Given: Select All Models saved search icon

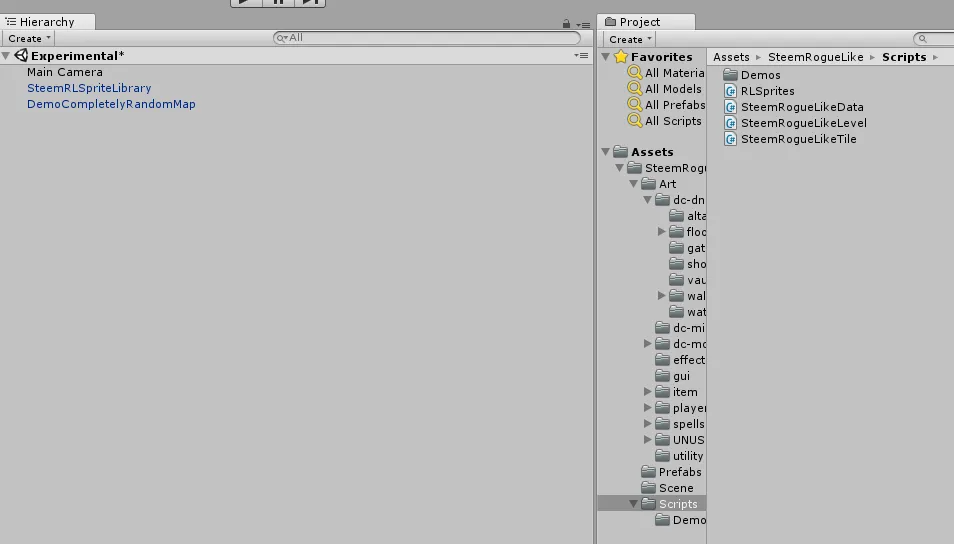Looking at the screenshot, I should [x=635, y=88].
